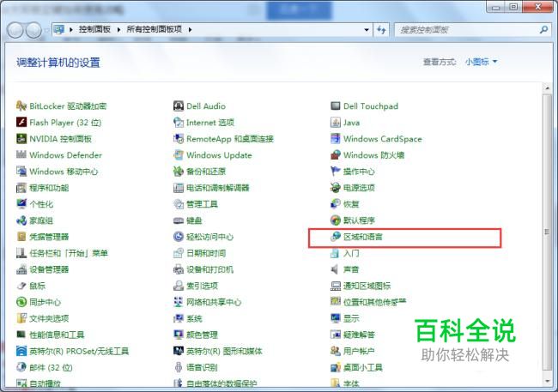The image size is (558, 392).
Task: Click the Windows 防火墙 icon
Action: click(x=335, y=154)
